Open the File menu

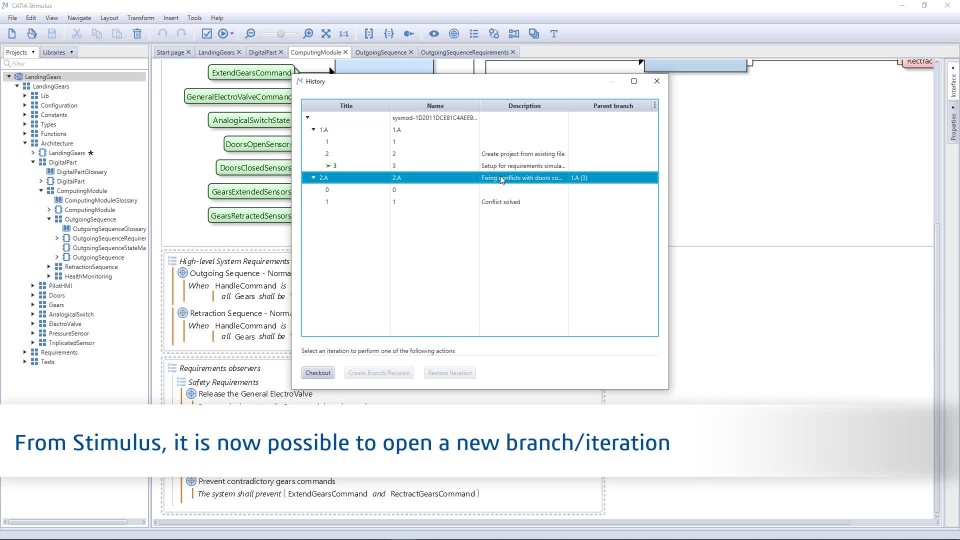coord(12,18)
